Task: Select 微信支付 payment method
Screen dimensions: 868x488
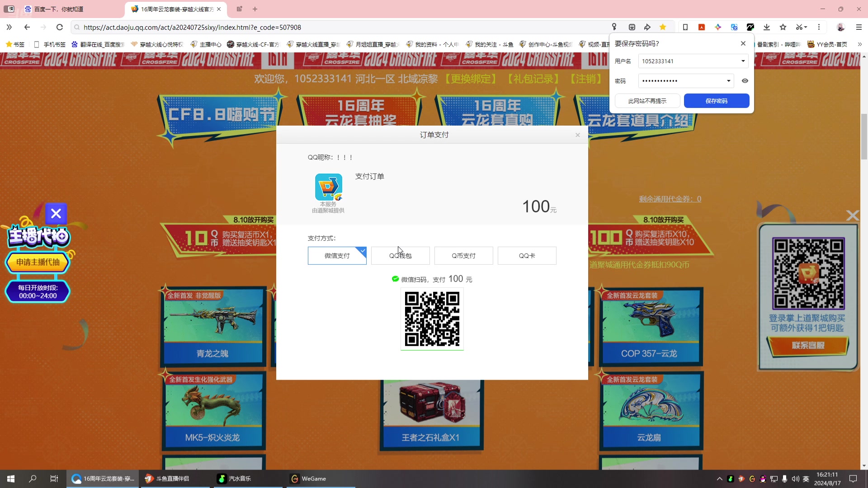Action: tap(337, 256)
